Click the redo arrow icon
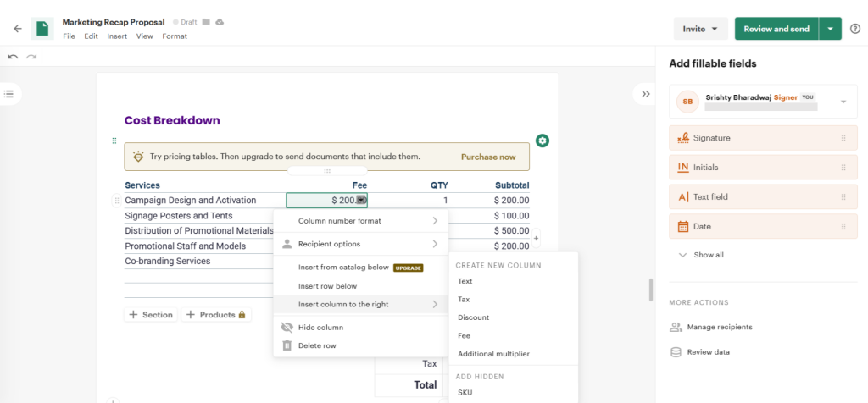The width and height of the screenshot is (868, 403). [x=31, y=57]
